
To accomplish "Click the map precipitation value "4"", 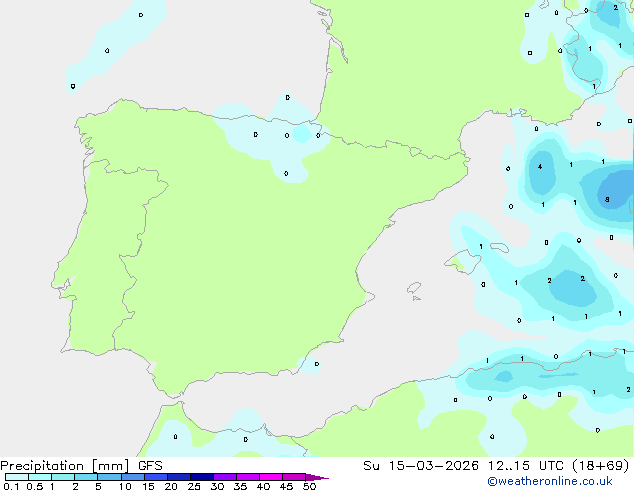I will (540, 167).
